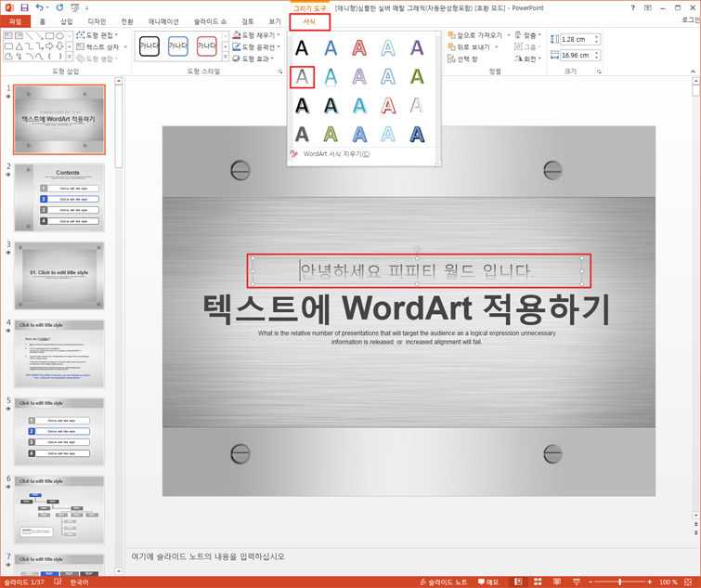The width and height of the screenshot is (701, 588).
Task: Open 도형 편집 (Edit Shape) dropdown
Action: pos(97,35)
